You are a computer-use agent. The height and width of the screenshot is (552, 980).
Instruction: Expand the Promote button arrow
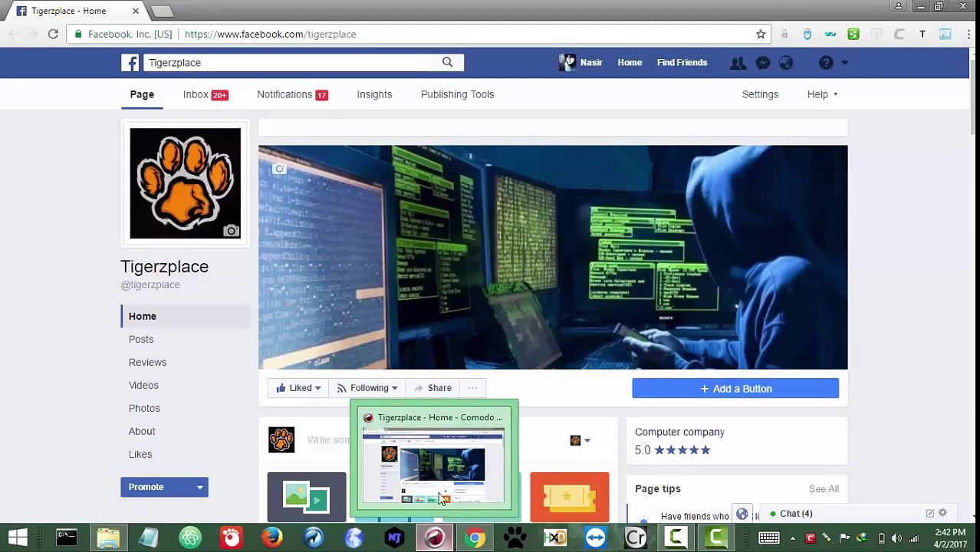[x=199, y=487]
